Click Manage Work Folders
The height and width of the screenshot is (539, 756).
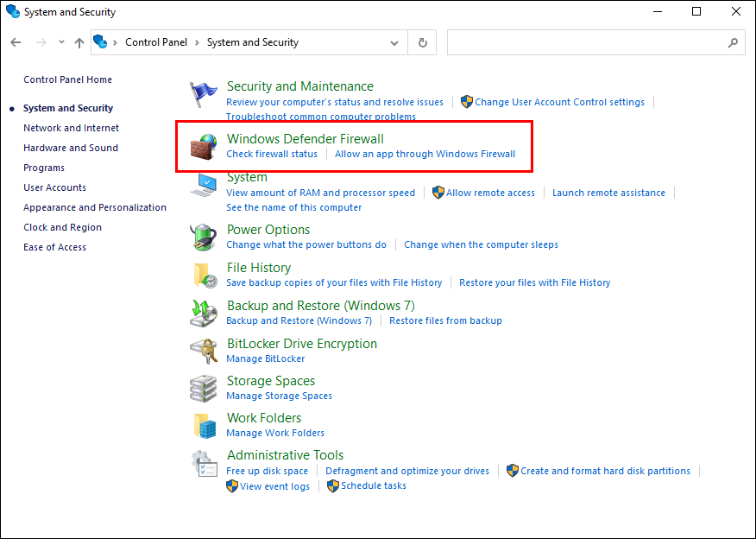tap(275, 434)
